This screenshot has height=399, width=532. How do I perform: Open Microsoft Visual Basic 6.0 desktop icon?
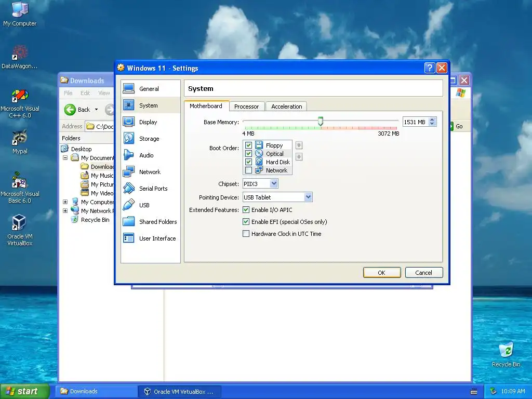coord(20,188)
